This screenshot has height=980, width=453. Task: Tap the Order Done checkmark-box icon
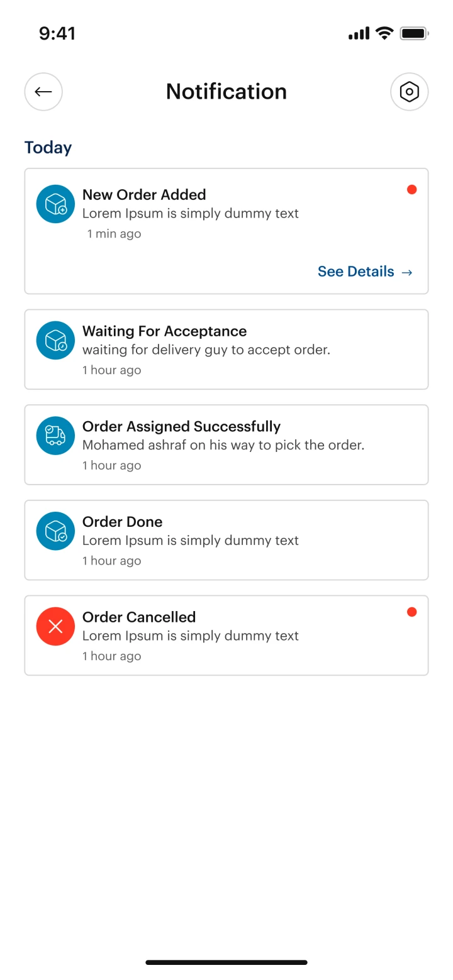(x=55, y=531)
